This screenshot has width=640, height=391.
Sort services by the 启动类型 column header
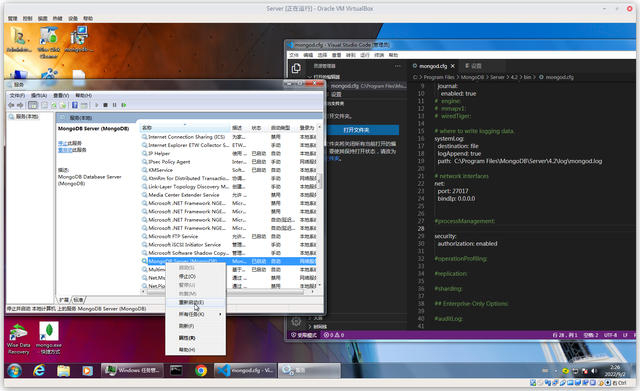click(283, 128)
